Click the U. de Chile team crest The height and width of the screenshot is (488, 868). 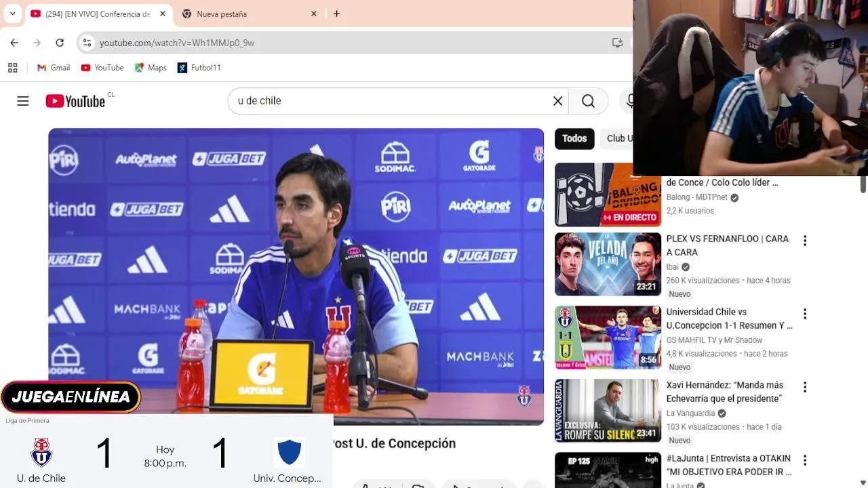click(x=41, y=452)
